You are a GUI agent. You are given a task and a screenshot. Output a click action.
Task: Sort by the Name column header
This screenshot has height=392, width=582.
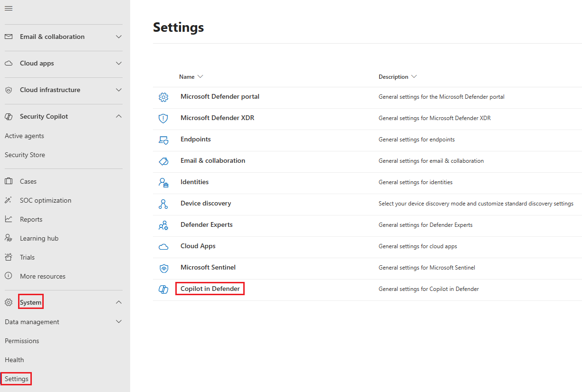(x=191, y=76)
